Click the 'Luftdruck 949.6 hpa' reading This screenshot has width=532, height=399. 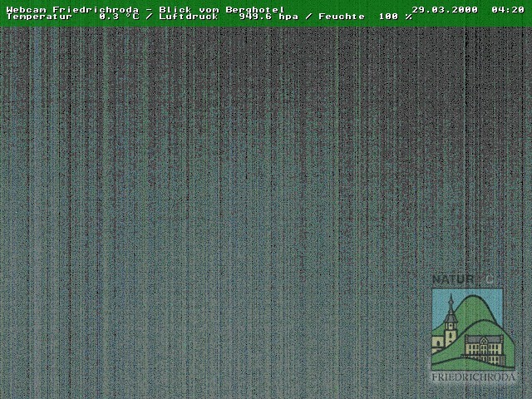click(x=229, y=17)
